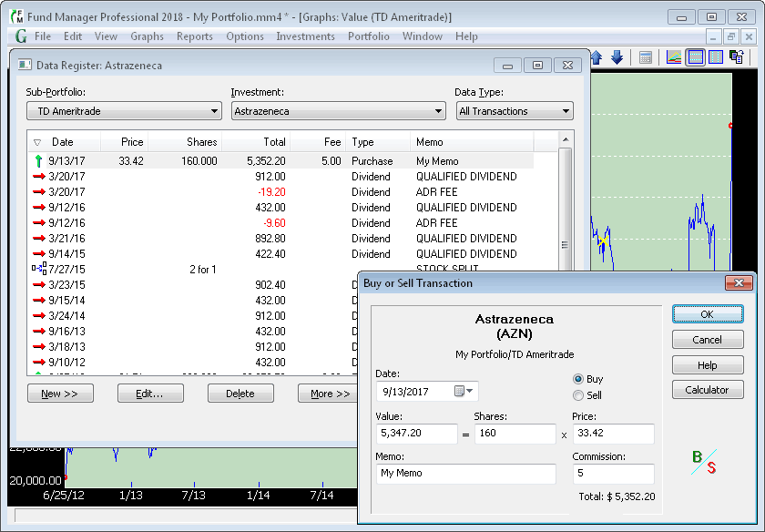Click the New >> button

[60, 394]
